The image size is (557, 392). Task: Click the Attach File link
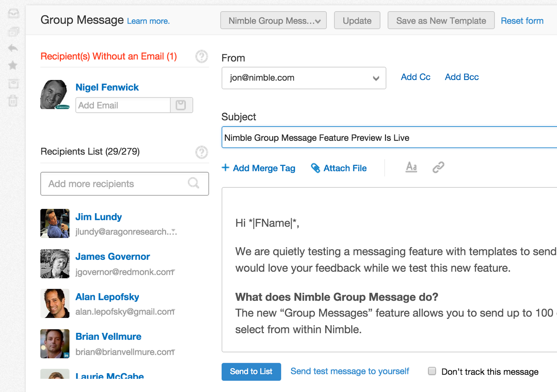tap(339, 168)
